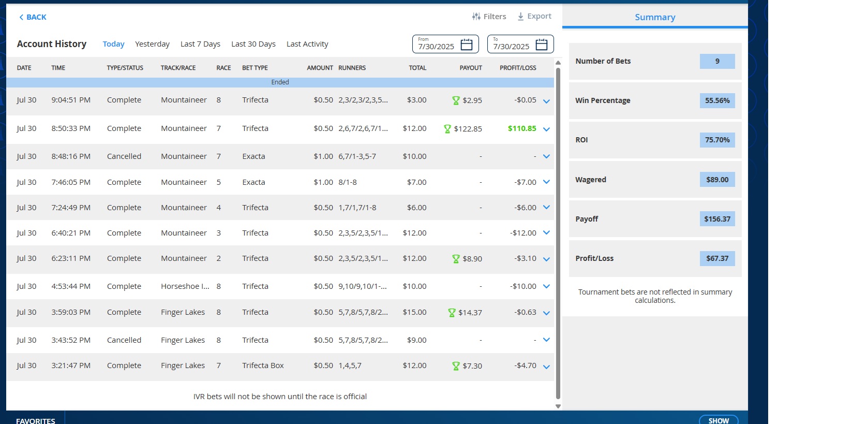This screenshot has height=424, width=868.
Task: Expand the 7:24:49 PM Trifecta bet
Action: click(546, 207)
